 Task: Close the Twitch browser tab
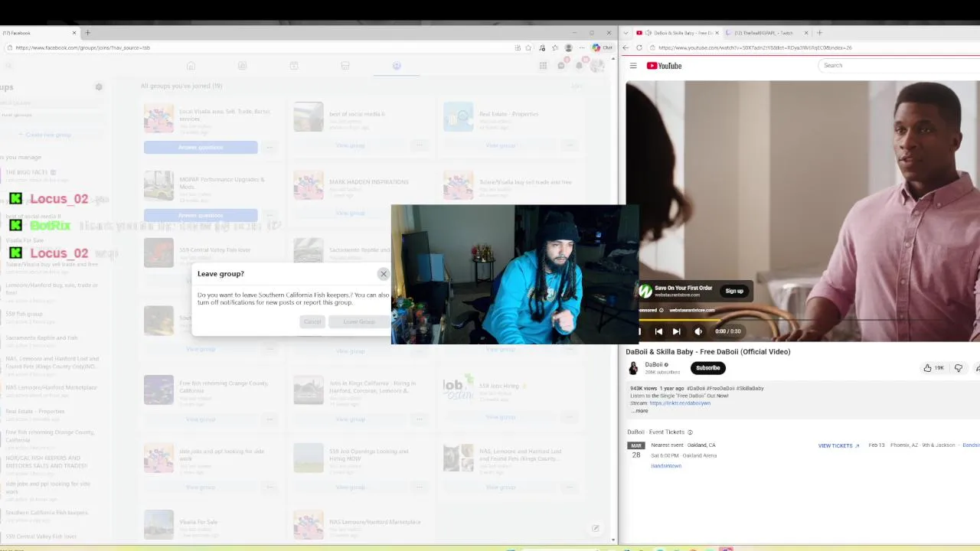point(805,33)
